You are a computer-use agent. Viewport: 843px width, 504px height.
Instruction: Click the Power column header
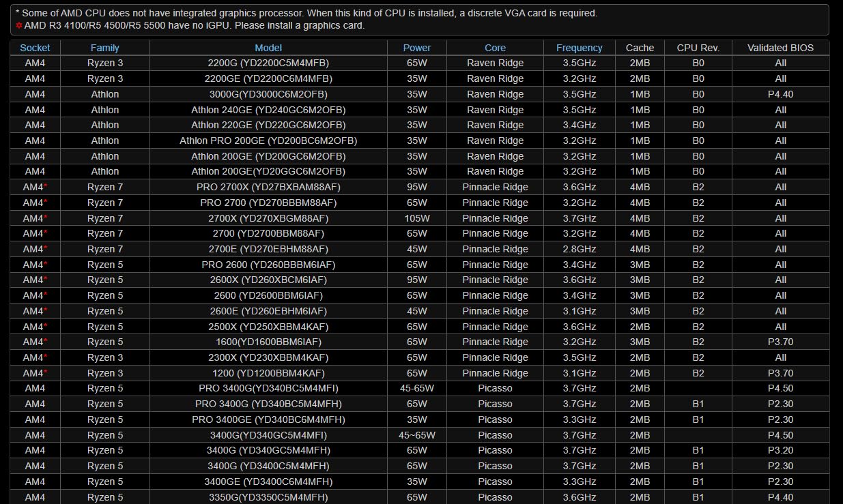[416, 48]
